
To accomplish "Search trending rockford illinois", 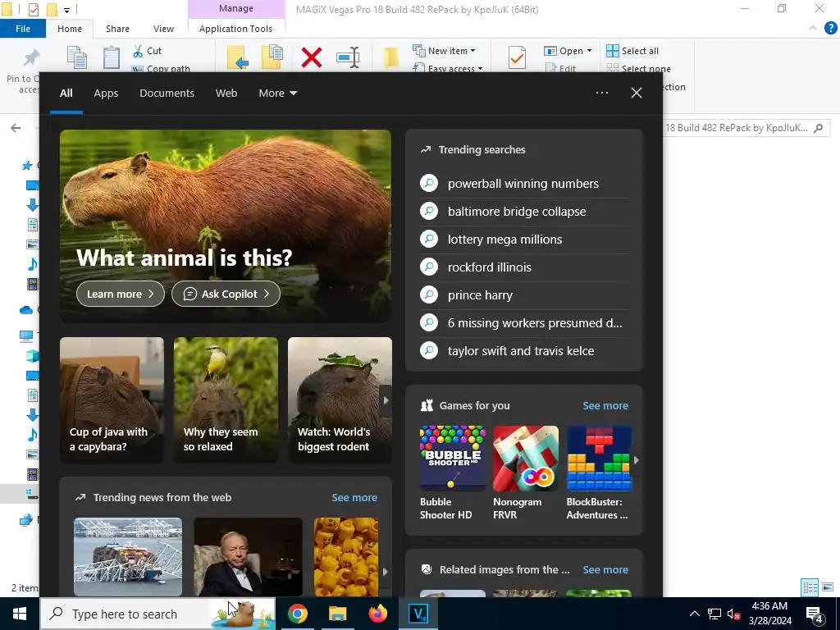I will (524, 267).
